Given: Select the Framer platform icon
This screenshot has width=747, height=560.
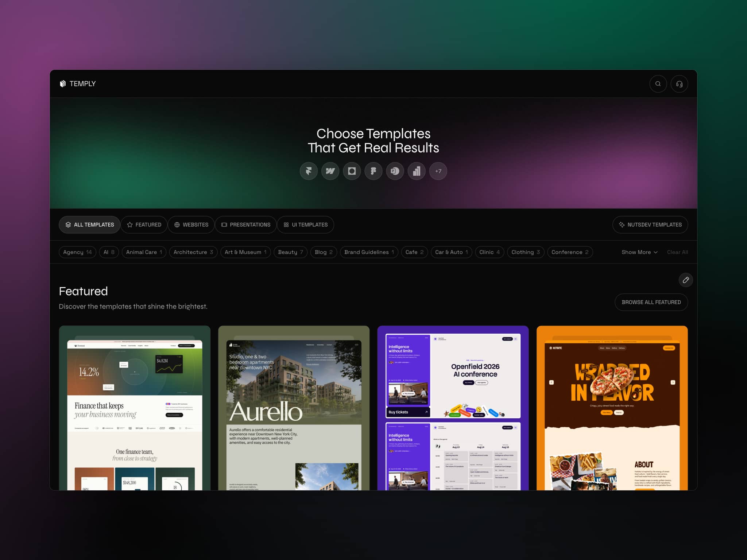Looking at the screenshot, I should pyautogui.click(x=309, y=171).
